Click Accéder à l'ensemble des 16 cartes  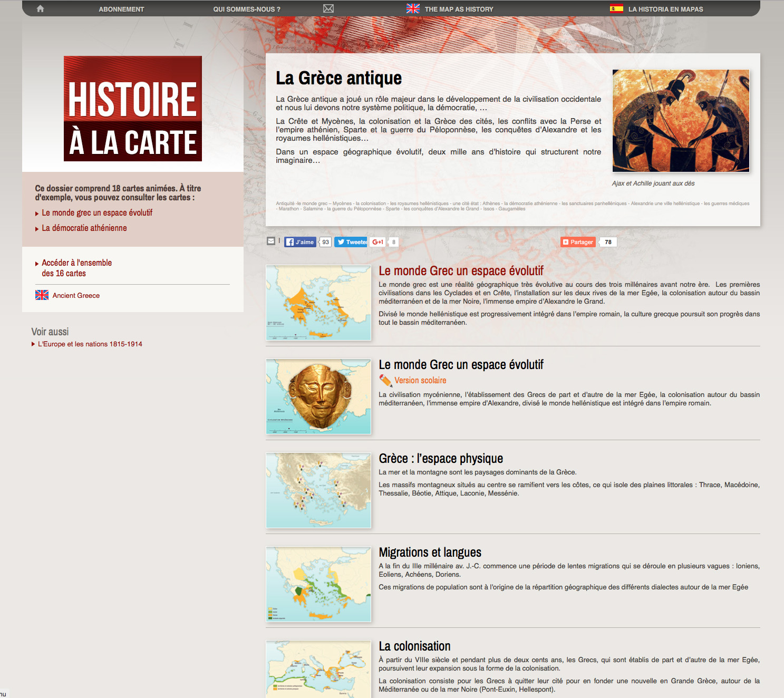click(x=77, y=268)
